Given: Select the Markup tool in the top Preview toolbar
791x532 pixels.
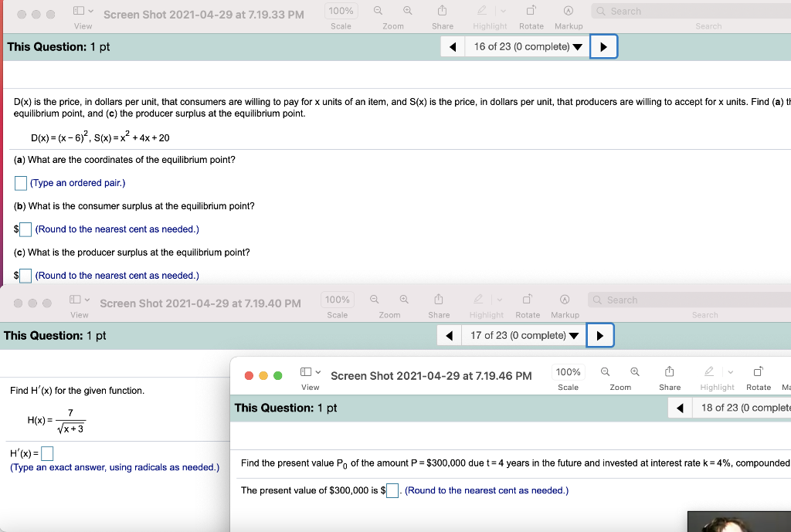Looking at the screenshot, I should (569, 11).
